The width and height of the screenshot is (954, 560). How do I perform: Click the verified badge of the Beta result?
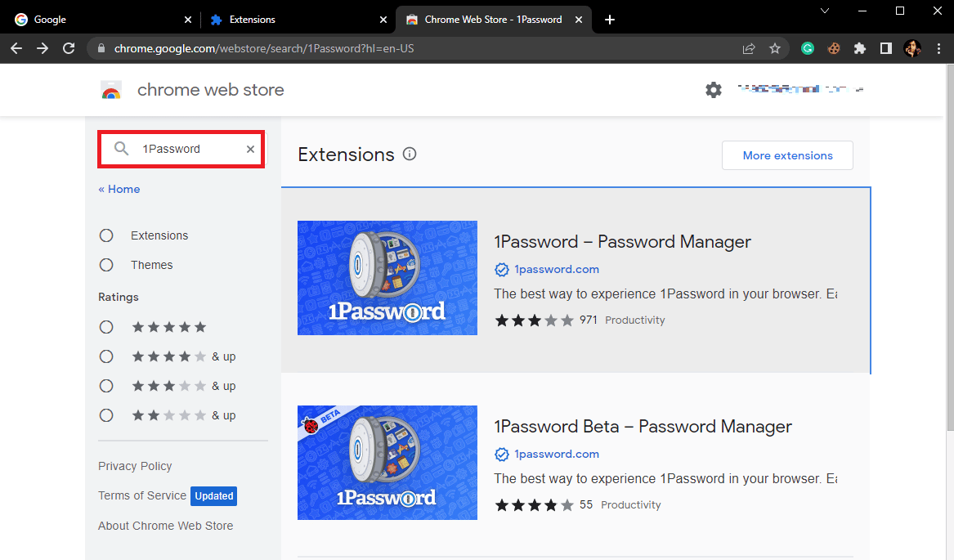click(x=501, y=455)
